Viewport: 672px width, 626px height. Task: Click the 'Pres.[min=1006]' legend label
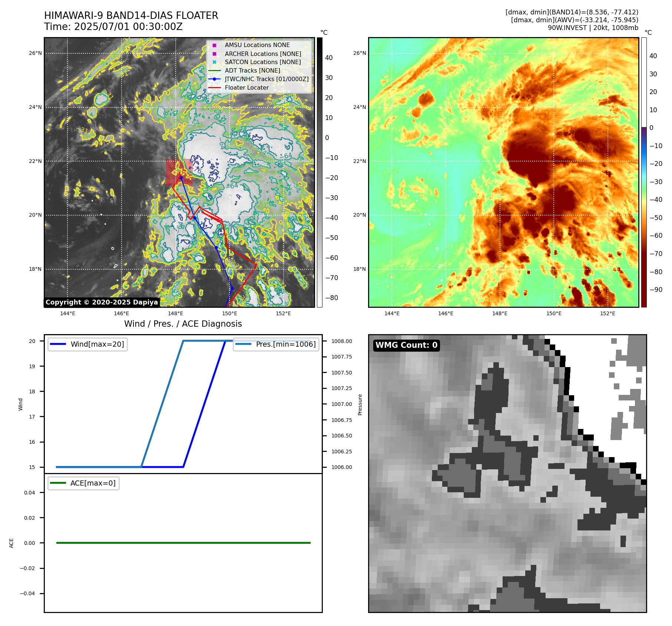click(x=286, y=344)
